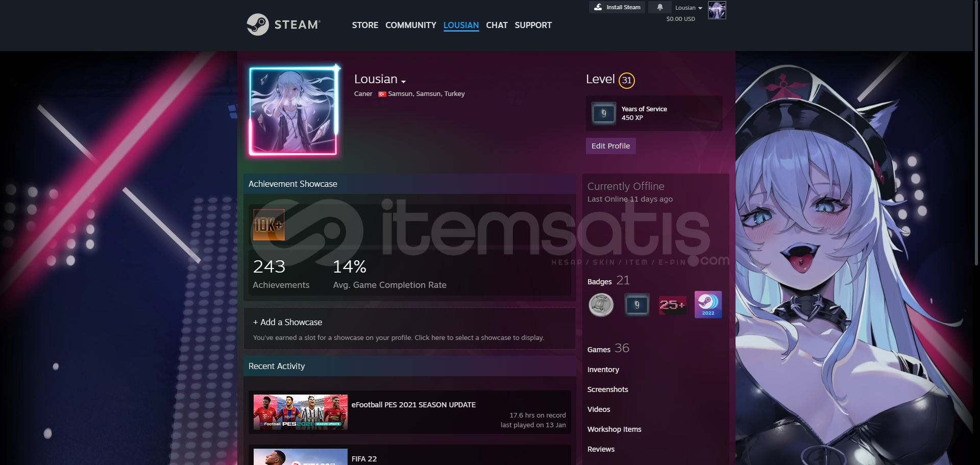Open eFootball PES 2021 SEASON UPDATE title
The image size is (980, 465).
[x=413, y=405]
